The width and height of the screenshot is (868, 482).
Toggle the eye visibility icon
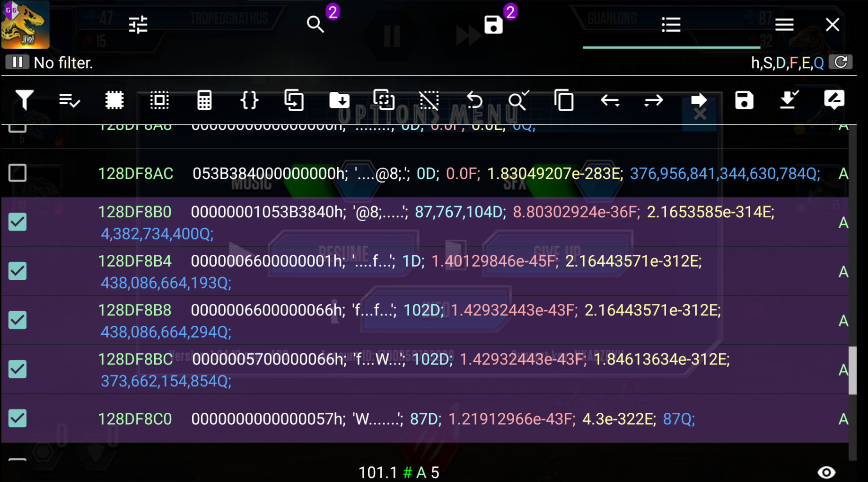[826, 472]
